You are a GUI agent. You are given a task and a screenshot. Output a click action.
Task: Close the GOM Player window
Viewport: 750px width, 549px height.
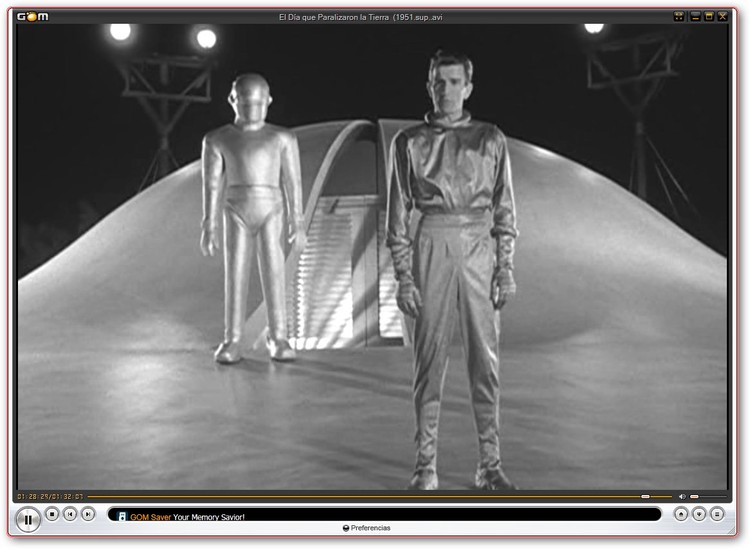click(x=723, y=17)
